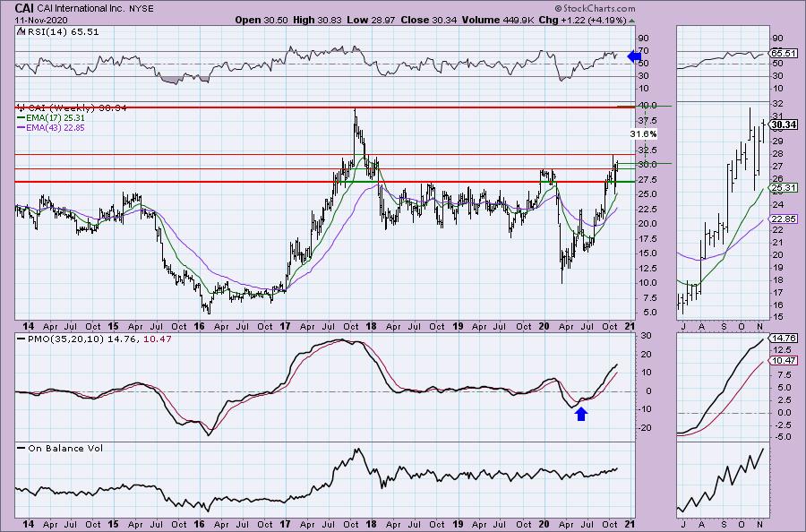Click the 40.0 price axis label
Viewport: 806px width, 532px height.
tap(647, 106)
